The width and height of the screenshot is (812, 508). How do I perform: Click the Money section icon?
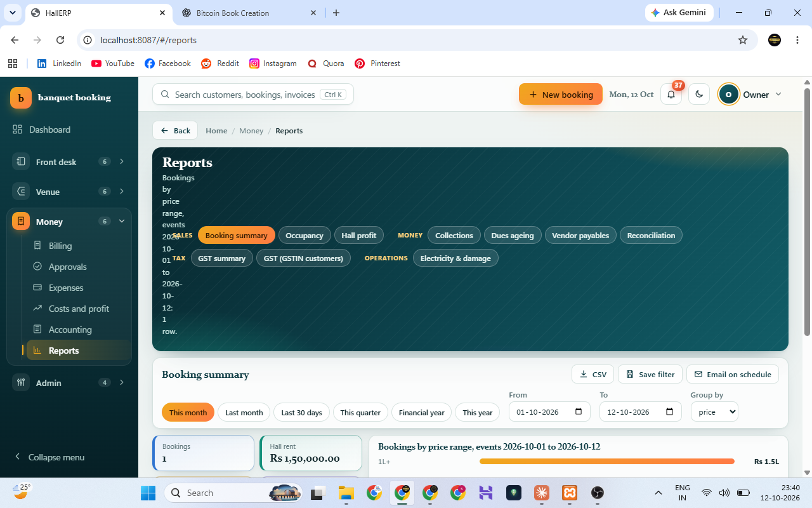coord(21,221)
